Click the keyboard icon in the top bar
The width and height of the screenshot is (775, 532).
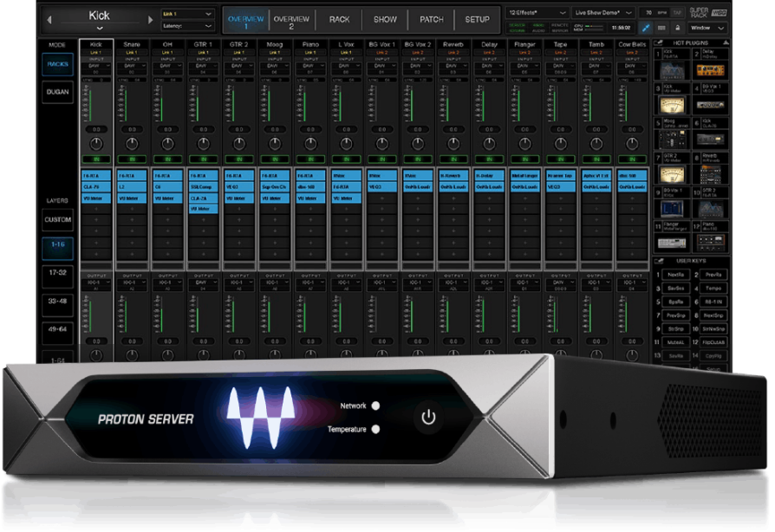[x=661, y=28]
